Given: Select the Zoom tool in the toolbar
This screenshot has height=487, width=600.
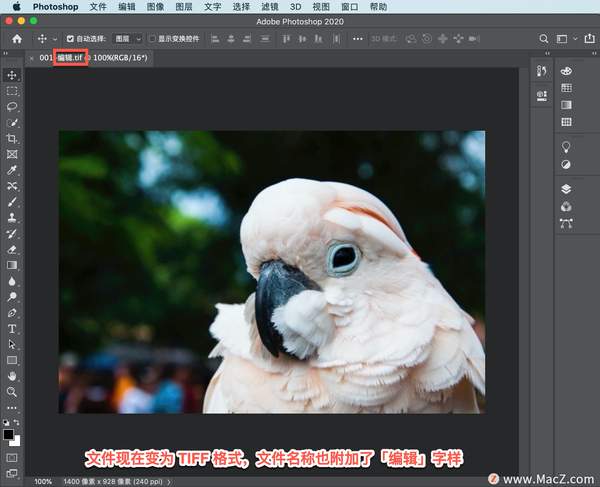Looking at the screenshot, I should point(12,391).
